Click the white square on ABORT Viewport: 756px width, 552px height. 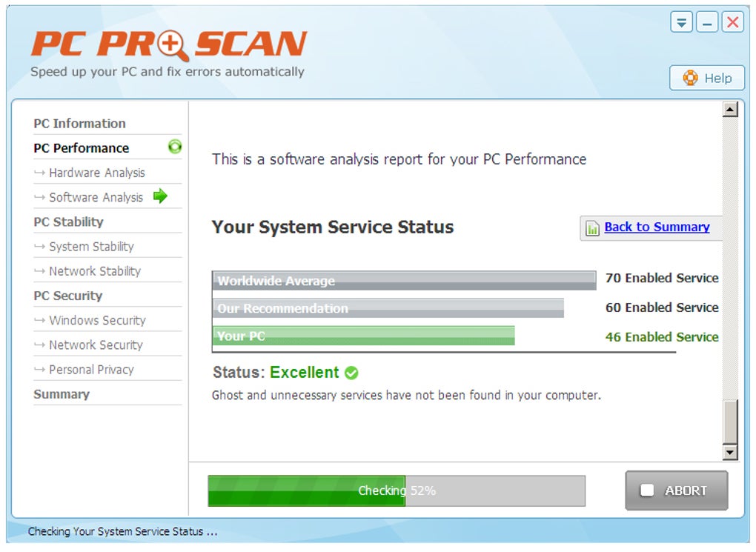pos(646,491)
